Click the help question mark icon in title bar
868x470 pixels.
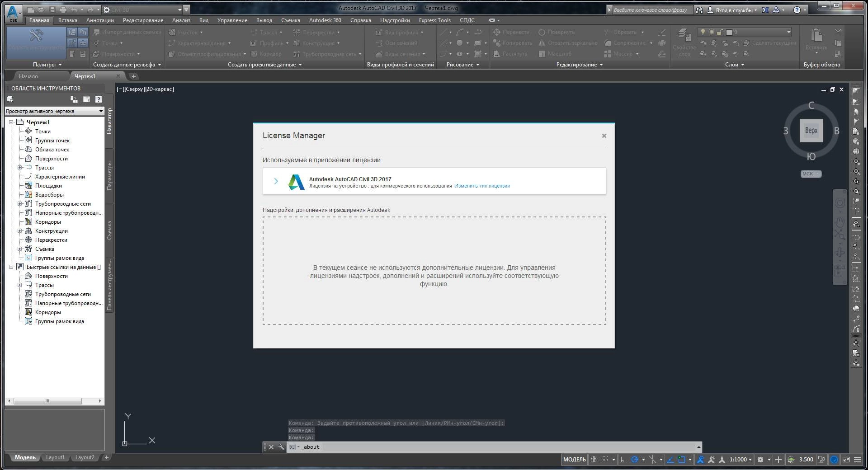point(797,10)
